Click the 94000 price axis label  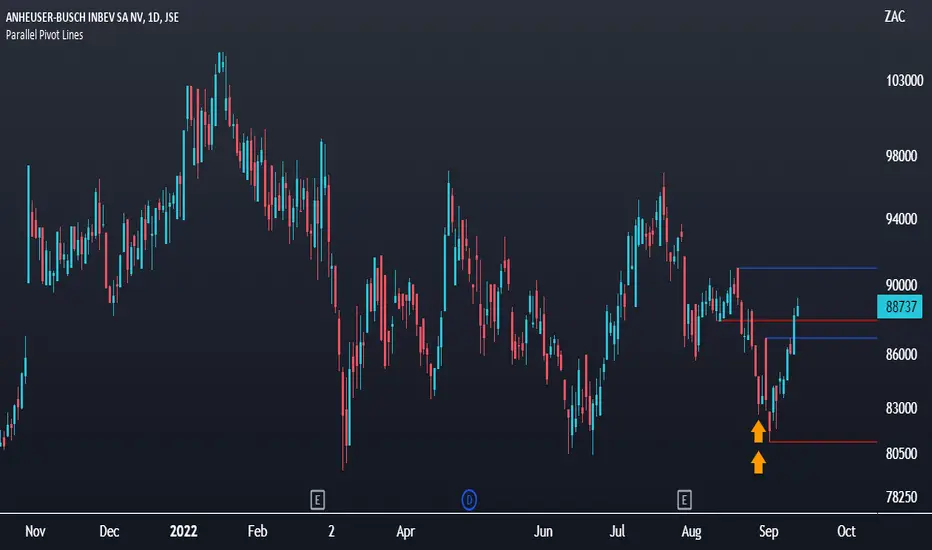click(901, 219)
